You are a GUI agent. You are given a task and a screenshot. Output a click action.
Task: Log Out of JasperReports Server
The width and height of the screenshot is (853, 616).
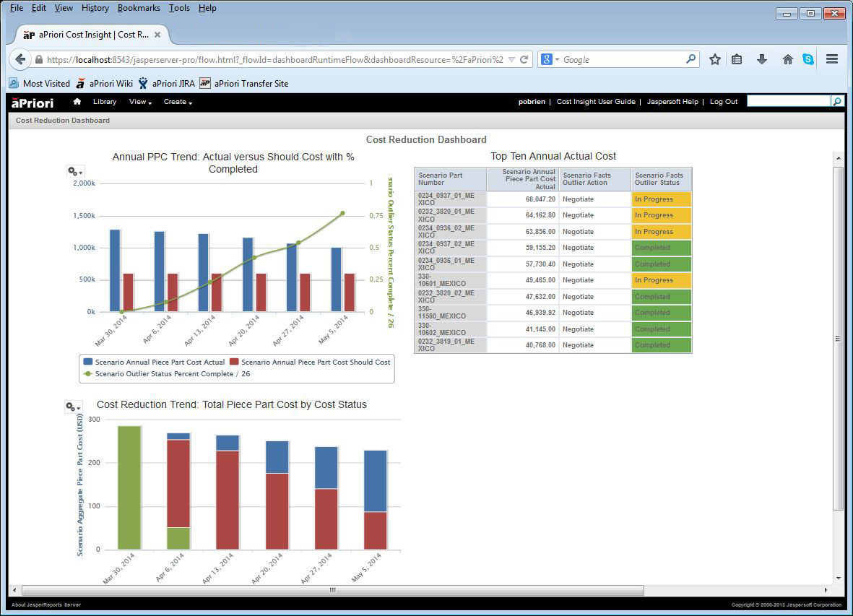point(723,102)
